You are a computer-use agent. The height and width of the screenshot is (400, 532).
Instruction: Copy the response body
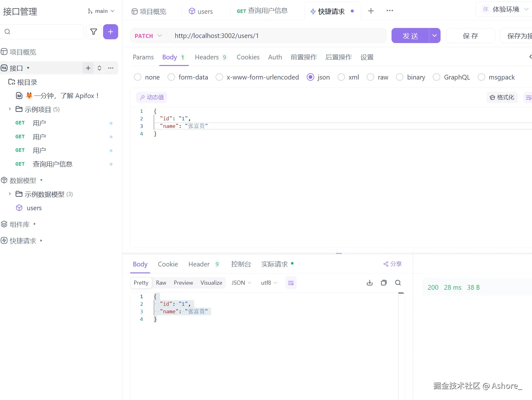tap(384, 283)
